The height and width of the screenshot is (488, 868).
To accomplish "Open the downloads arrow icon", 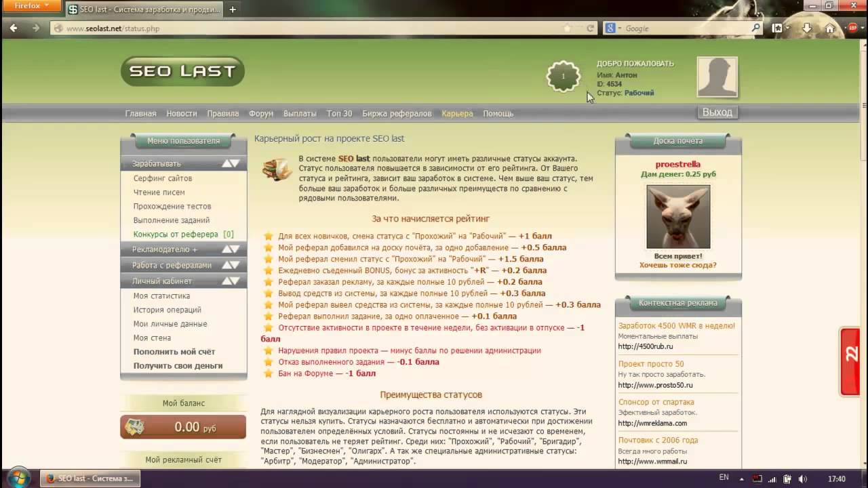I will click(x=807, y=28).
